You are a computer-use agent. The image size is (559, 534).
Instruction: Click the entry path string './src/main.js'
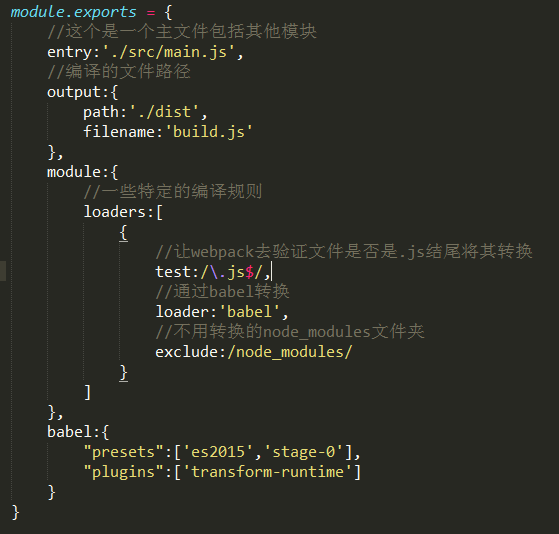(169, 52)
